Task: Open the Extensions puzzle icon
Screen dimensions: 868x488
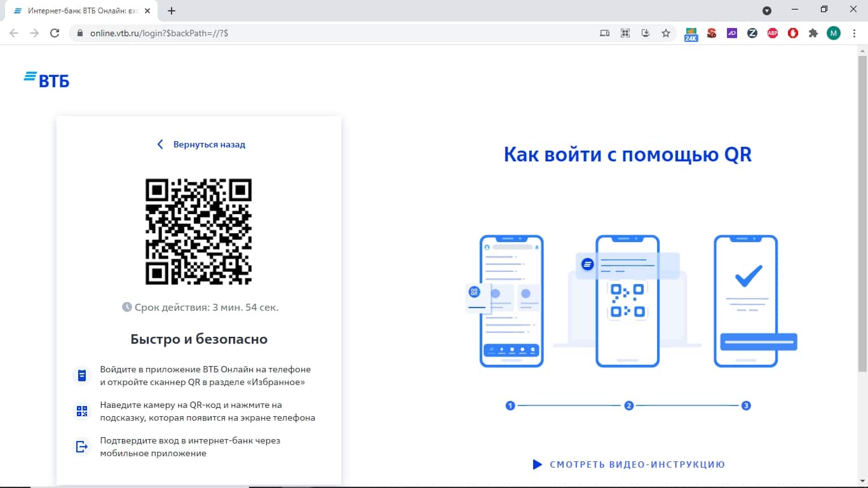Action: pos(813,33)
